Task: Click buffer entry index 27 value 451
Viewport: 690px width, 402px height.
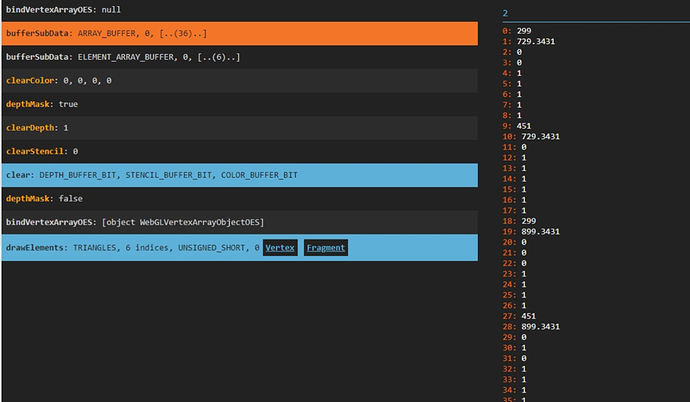Action: [530, 315]
